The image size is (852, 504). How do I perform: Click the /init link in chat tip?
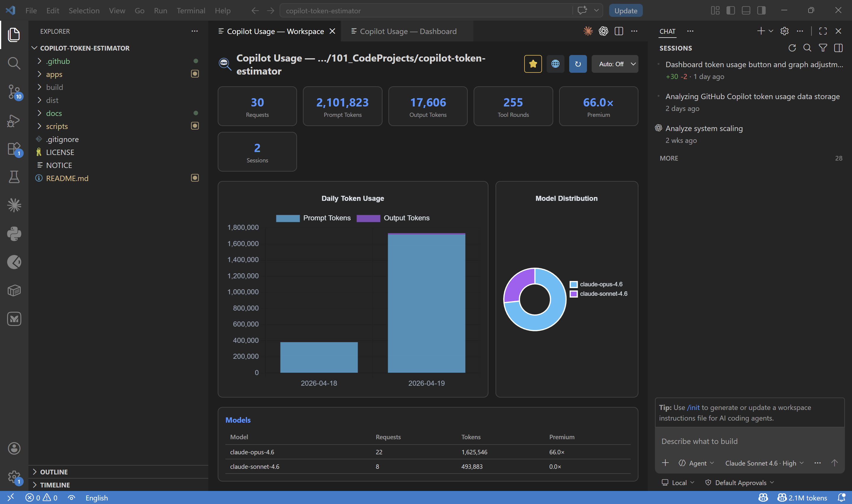693,407
